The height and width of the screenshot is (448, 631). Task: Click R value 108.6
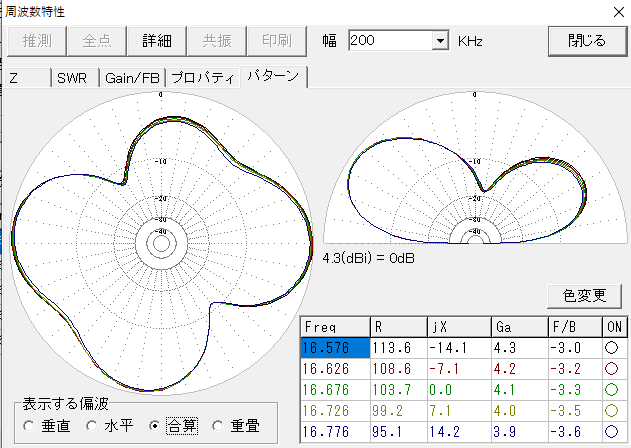point(399,369)
